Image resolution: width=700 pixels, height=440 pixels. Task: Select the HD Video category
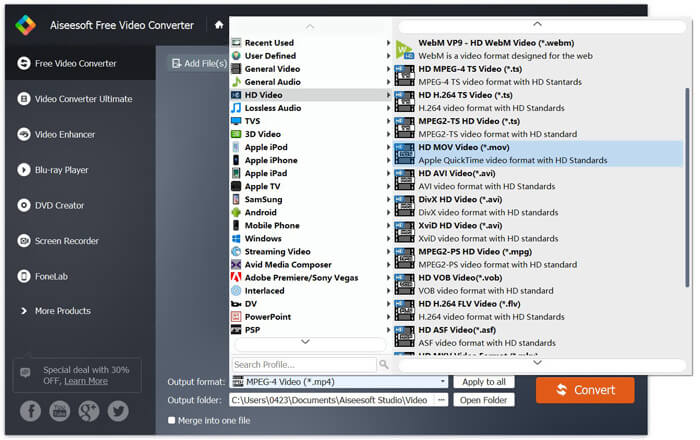coord(311,95)
